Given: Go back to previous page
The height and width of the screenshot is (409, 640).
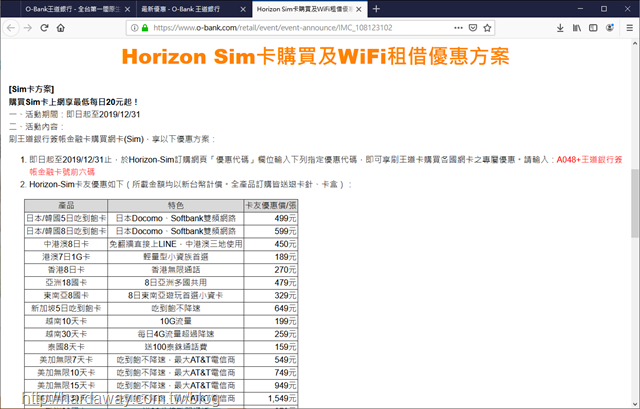Looking at the screenshot, I should tap(11, 28).
